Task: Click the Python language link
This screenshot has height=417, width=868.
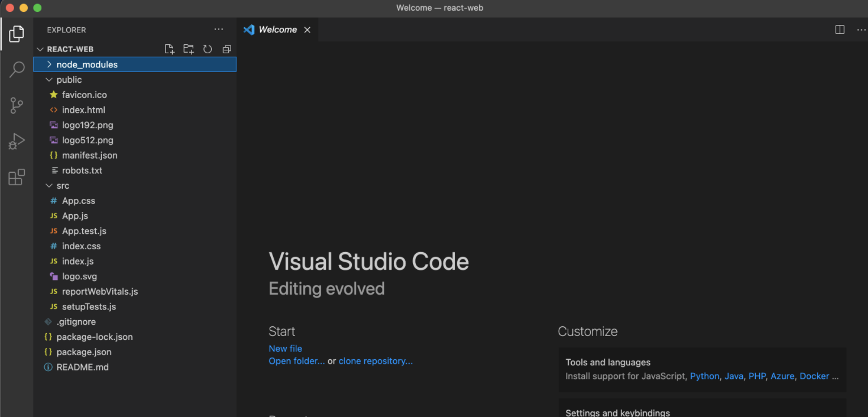Action: [705, 376]
